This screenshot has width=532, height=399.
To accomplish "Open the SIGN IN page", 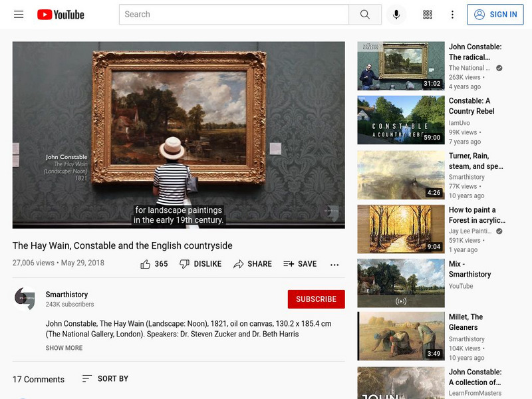I will pyautogui.click(x=495, y=14).
